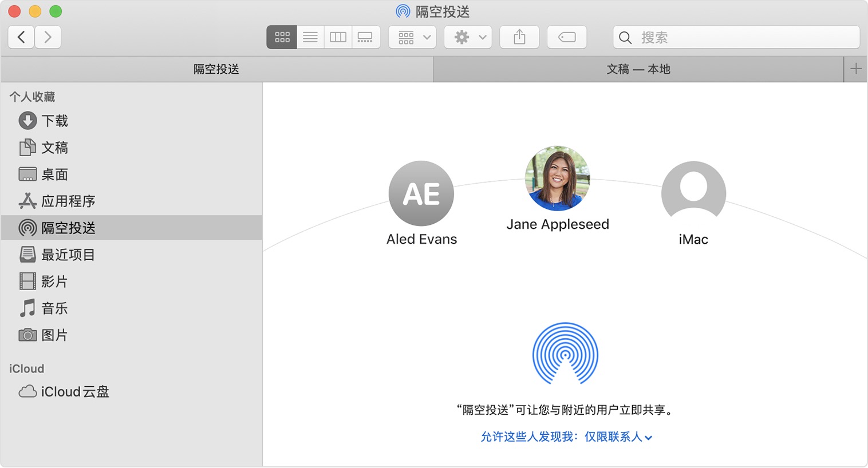The width and height of the screenshot is (868, 468).
Task: Select 文稿 in the Finder sidebar
Action: coord(54,148)
